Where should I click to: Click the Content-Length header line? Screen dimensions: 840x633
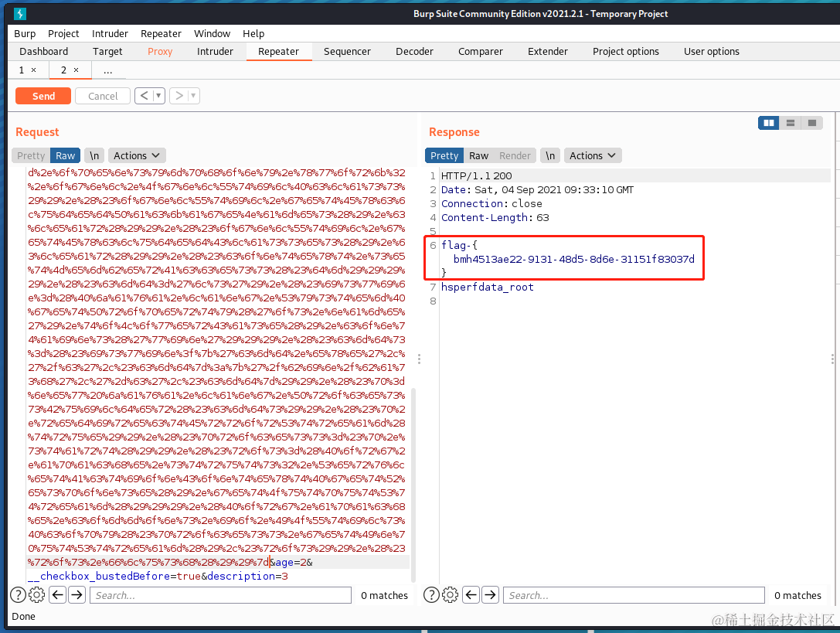(495, 218)
